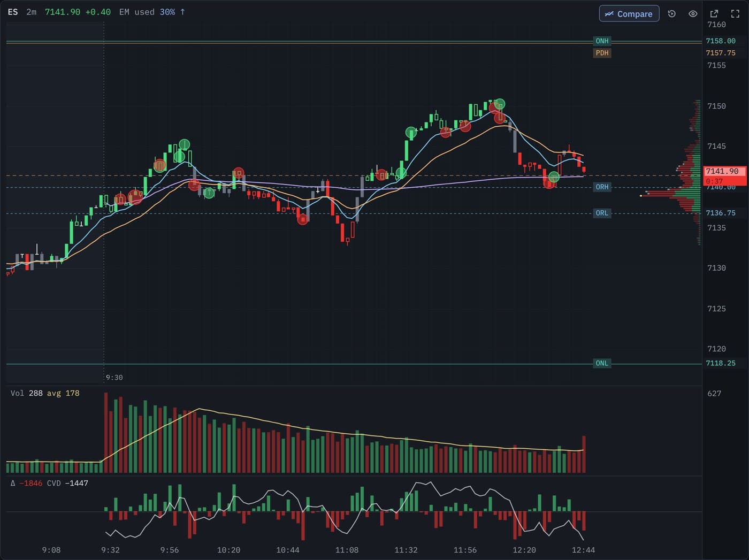Viewport: 749px width, 560px height.
Task: Click the 7157.75 price axis tag
Action: [721, 53]
